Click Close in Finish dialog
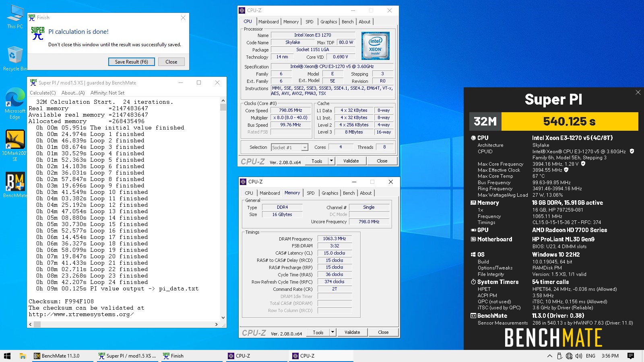This screenshot has width=644, height=362. pos(171,62)
